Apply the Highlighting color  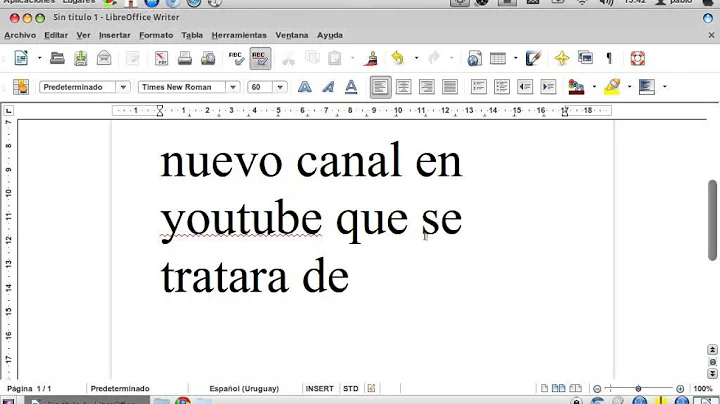(x=612, y=87)
